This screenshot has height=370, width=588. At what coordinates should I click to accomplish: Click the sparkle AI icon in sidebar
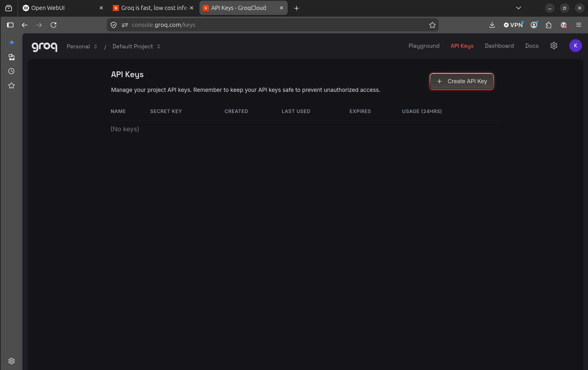click(x=12, y=43)
